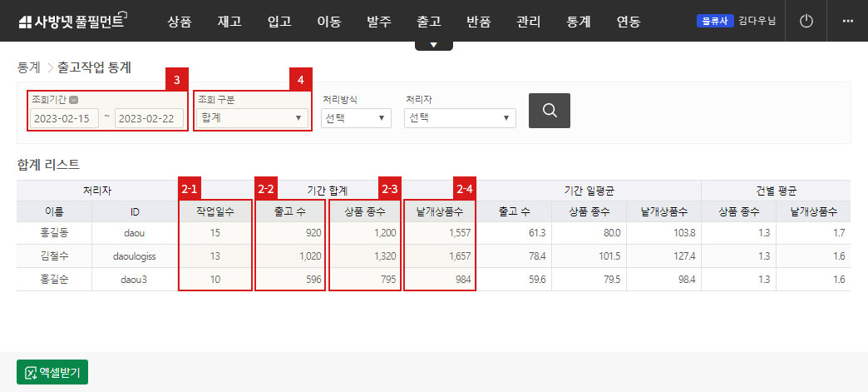Viewport: 868px width, 392px height.
Task: Open the 통계 menu
Action: pyautogui.click(x=579, y=22)
